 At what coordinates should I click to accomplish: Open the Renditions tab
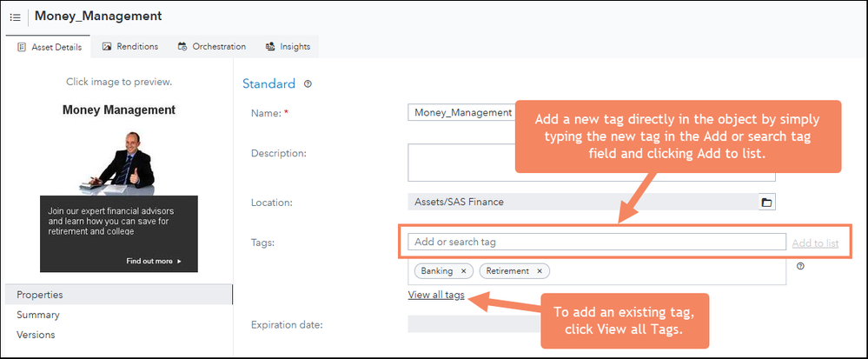[130, 47]
